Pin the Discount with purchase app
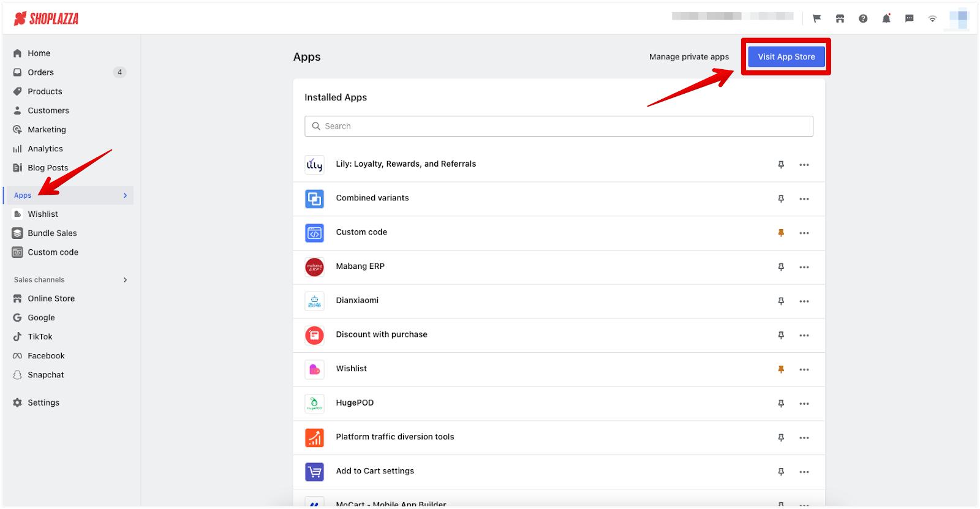 point(781,335)
